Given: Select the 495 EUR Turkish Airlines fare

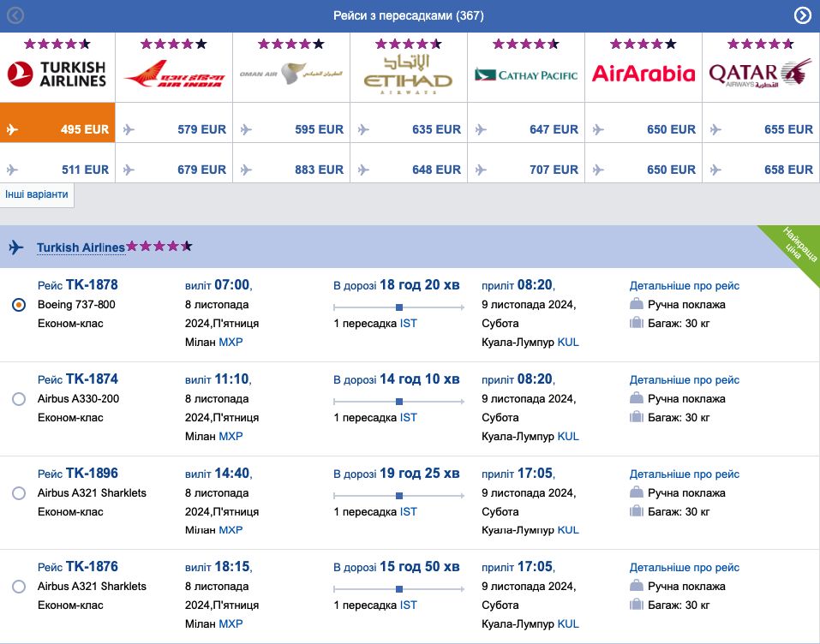Looking at the screenshot, I should pyautogui.click(x=57, y=129).
